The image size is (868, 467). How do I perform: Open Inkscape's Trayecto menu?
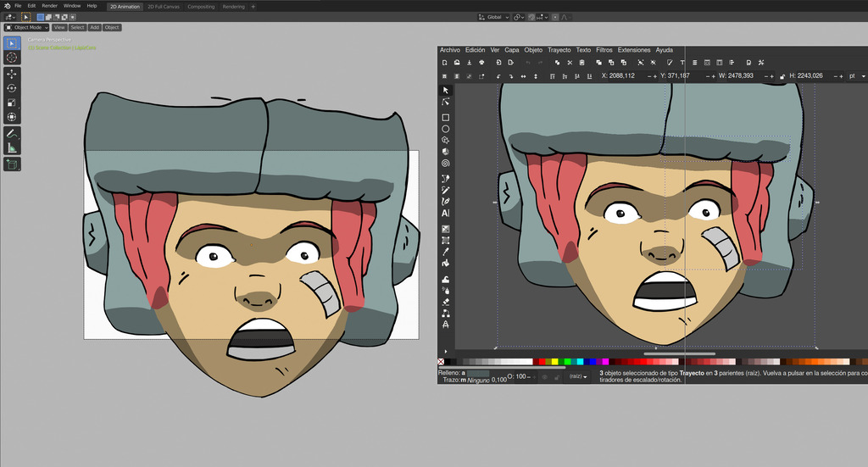coord(559,50)
